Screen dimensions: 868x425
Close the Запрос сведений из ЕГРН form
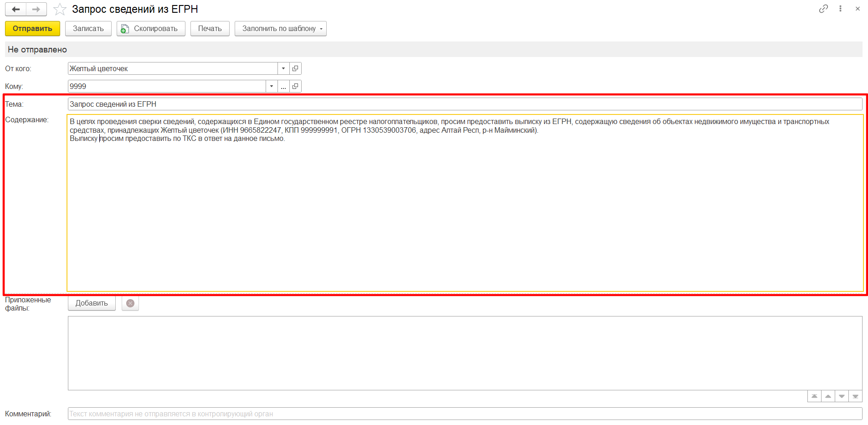(858, 9)
